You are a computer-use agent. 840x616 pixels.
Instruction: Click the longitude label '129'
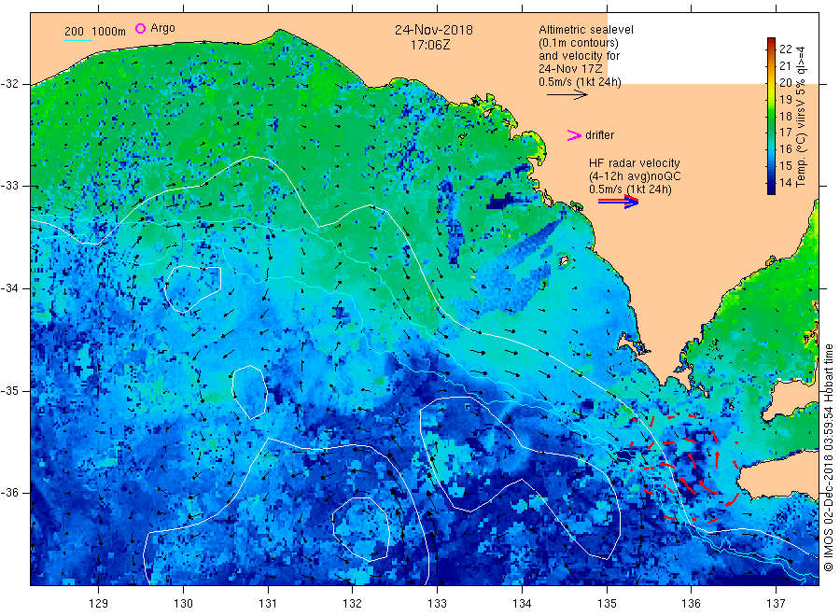coord(99,604)
